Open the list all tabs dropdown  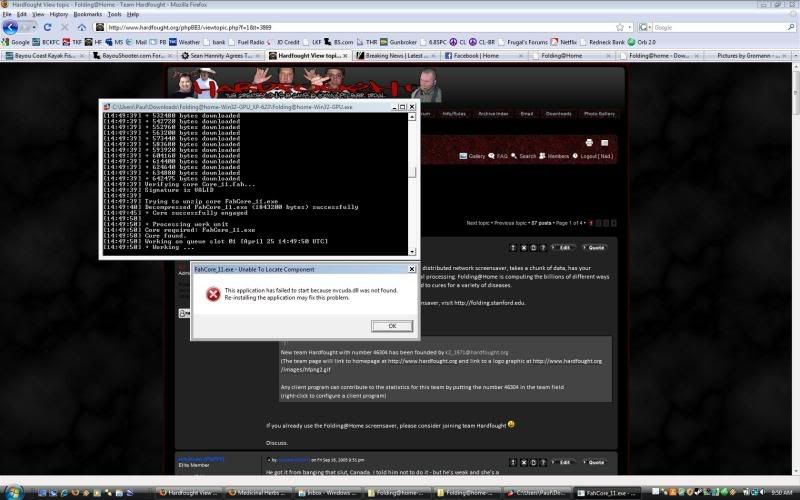tap(795, 55)
